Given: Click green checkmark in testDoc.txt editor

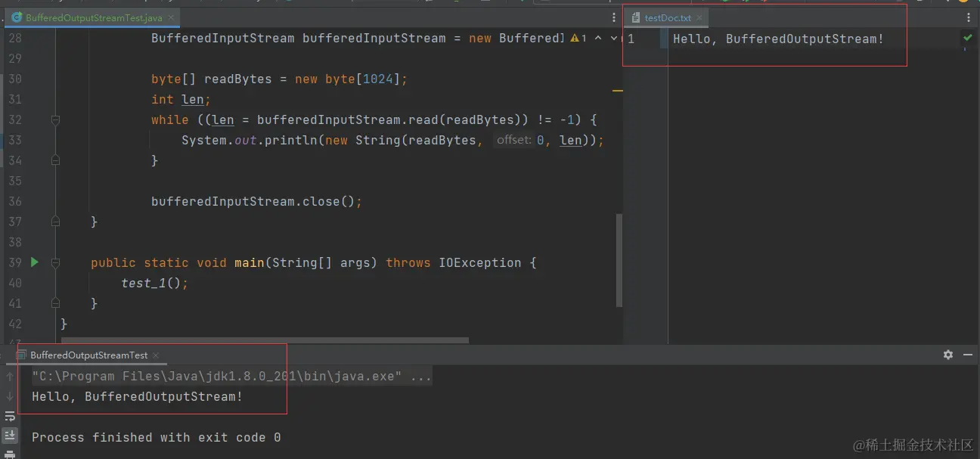Looking at the screenshot, I should pyautogui.click(x=968, y=37).
